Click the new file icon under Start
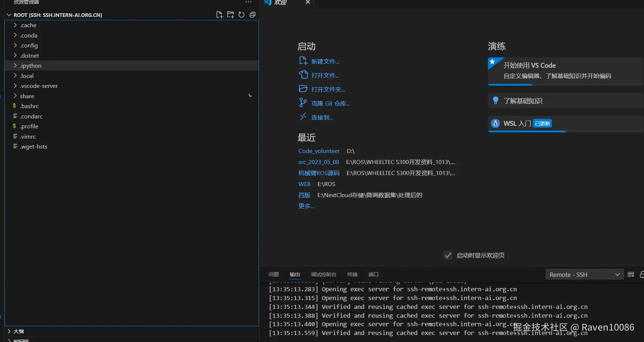 pos(303,61)
